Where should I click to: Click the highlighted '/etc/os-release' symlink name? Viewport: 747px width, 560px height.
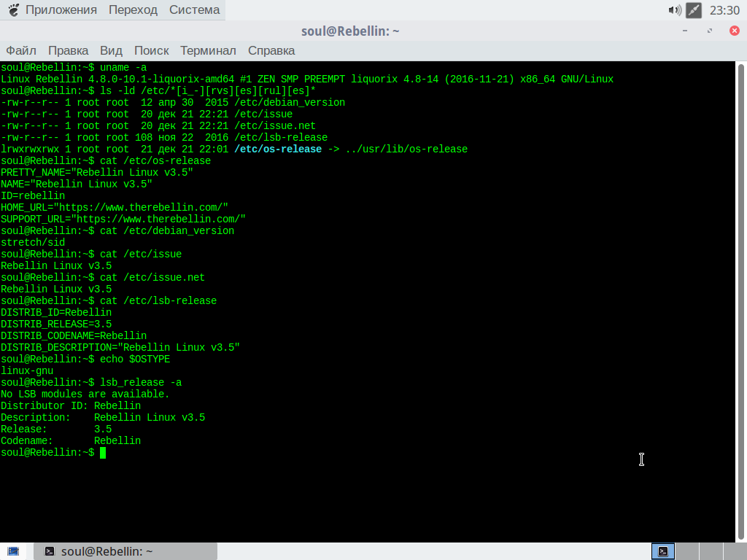point(278,149)
